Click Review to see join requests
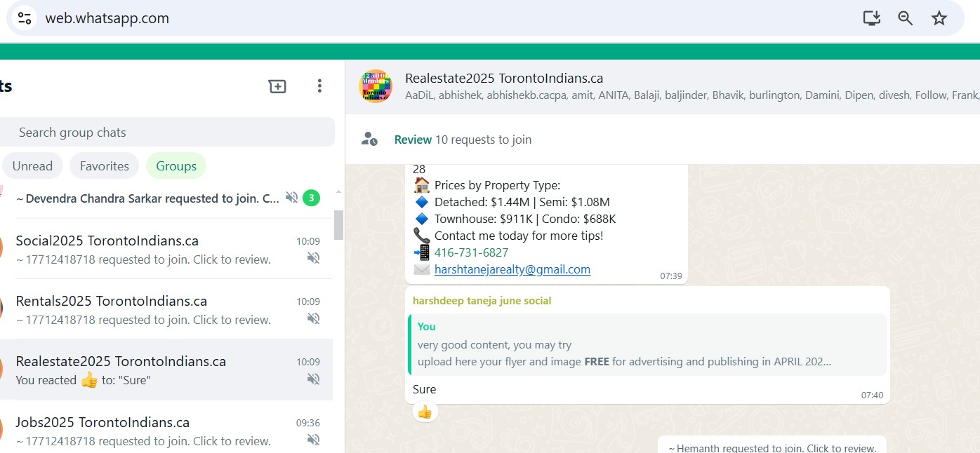The height and width of the screenshot is (453, 980). coord(413,140)
